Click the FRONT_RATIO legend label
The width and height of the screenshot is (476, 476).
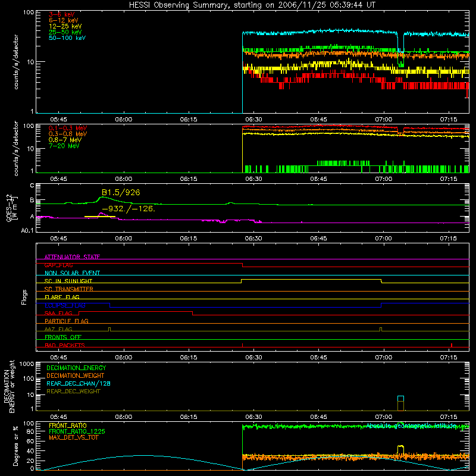pos(68,425)
